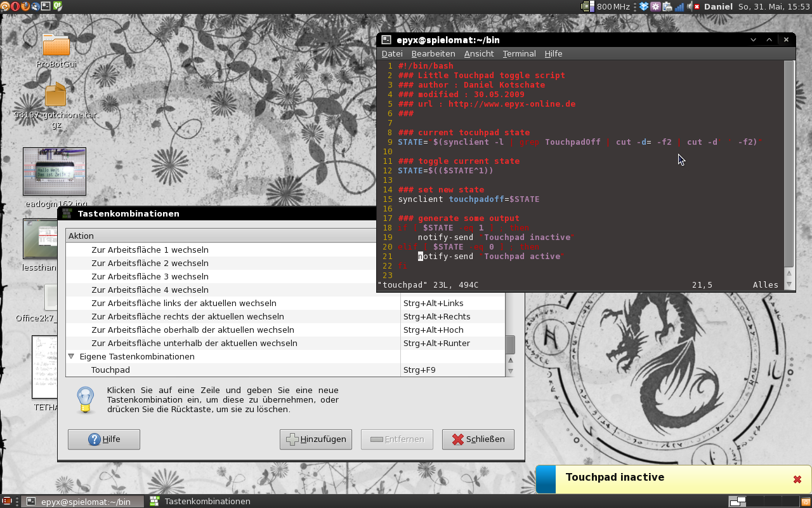Open the Daniel user switcher menu
Image resolution: width=812 pixels, height=508 pixels.
(x=718, y=6)
